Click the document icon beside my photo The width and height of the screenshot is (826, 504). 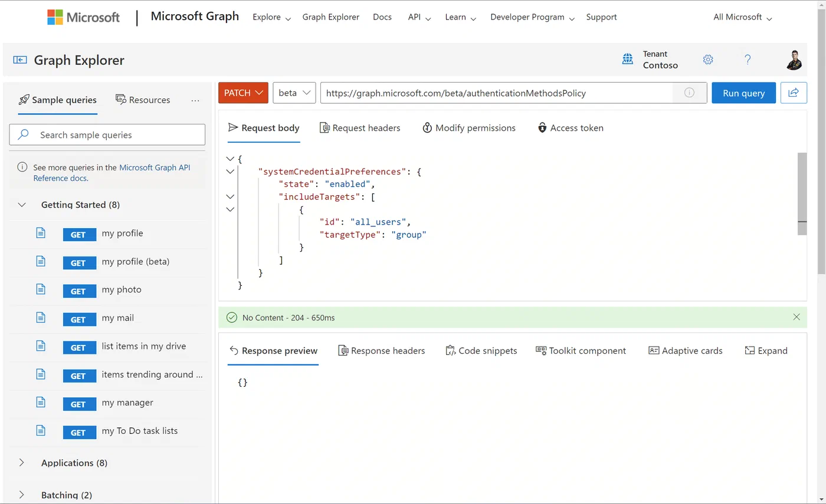41,289
